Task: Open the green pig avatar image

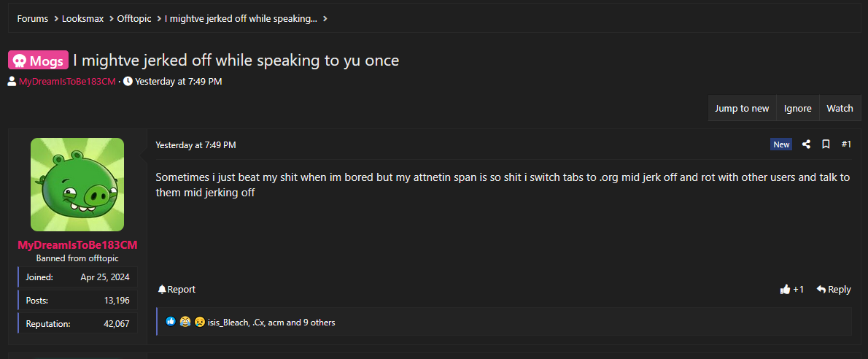Action: [x=77, y=185]
